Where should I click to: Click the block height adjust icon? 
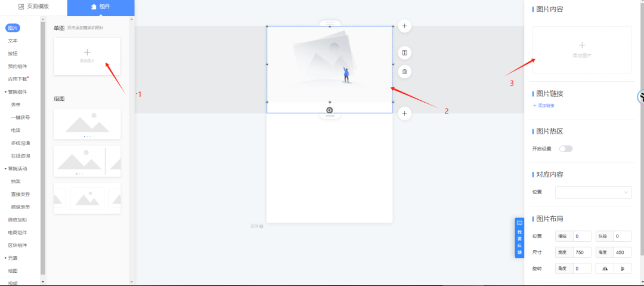404,53
